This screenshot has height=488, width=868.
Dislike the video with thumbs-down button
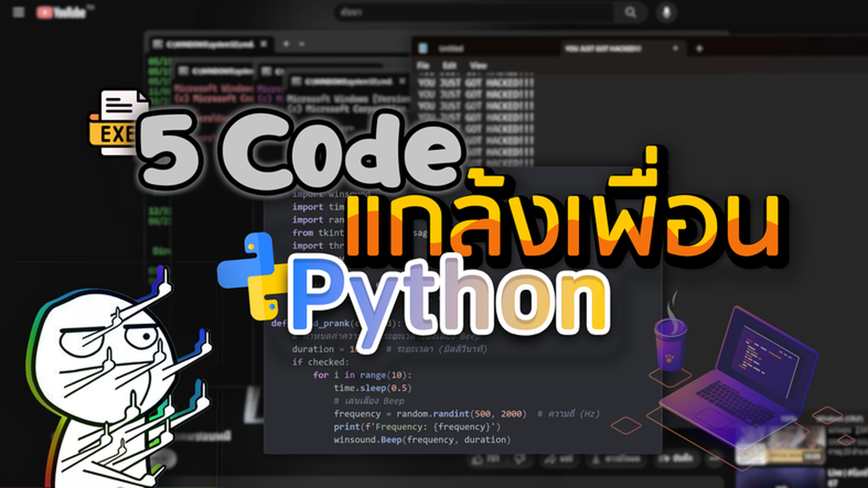[520, 459]
